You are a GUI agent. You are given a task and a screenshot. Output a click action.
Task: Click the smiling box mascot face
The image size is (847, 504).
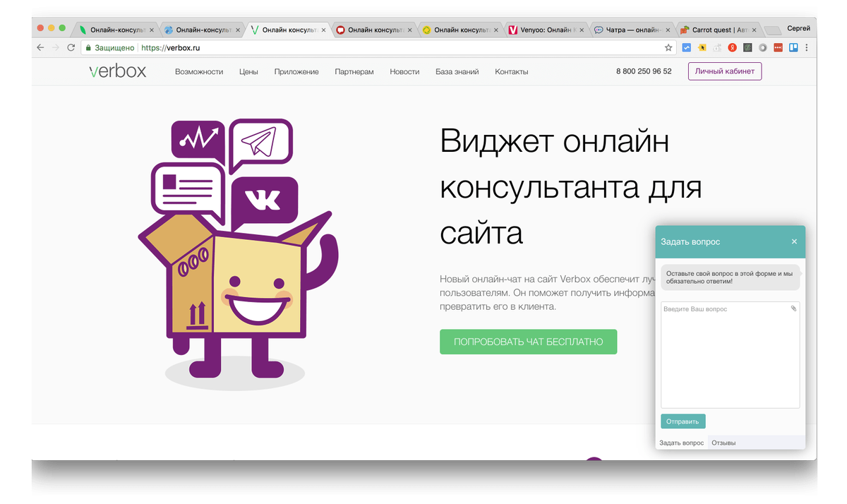257,300
